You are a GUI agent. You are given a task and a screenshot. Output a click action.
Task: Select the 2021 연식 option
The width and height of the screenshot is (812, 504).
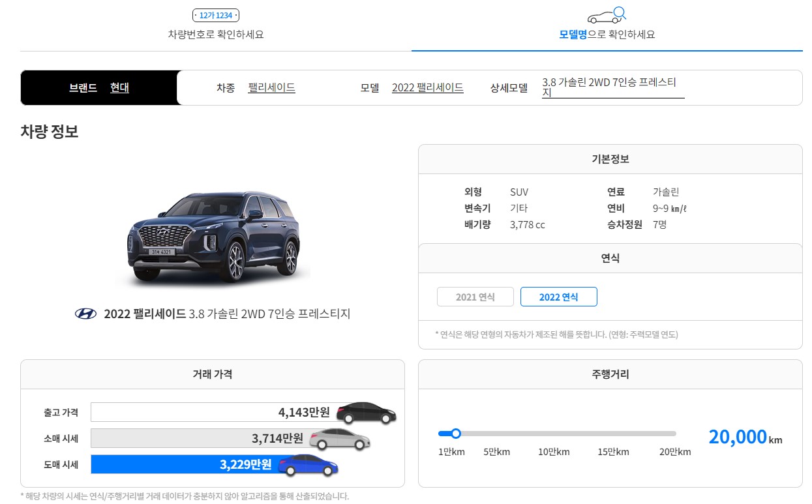[475, 297]
